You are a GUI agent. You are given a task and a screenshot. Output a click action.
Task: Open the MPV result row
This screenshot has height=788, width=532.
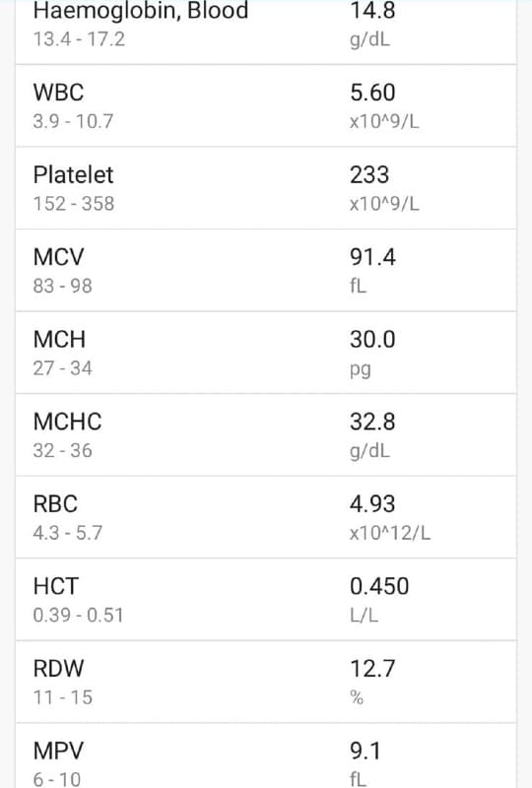point(266,755)
